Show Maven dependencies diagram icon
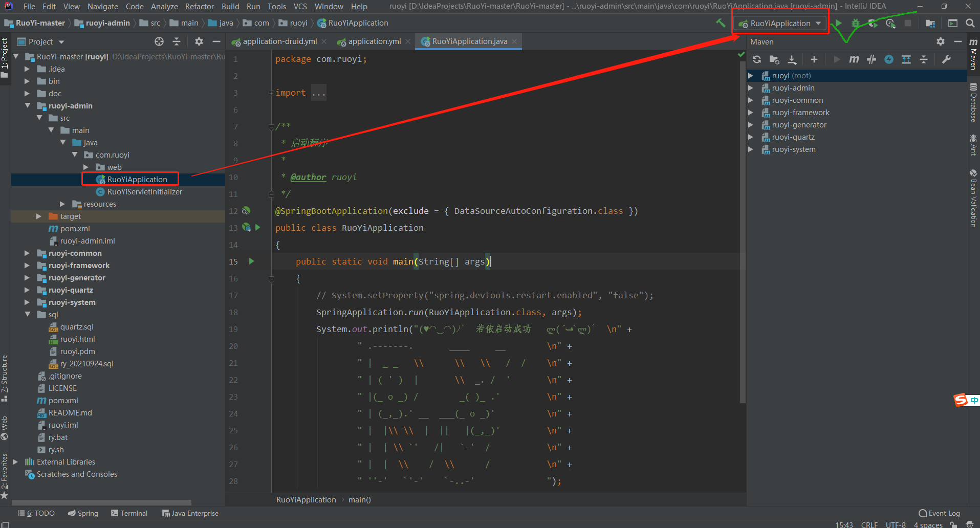This screenshot has width=980, height=528. click(x=906, y=59)
